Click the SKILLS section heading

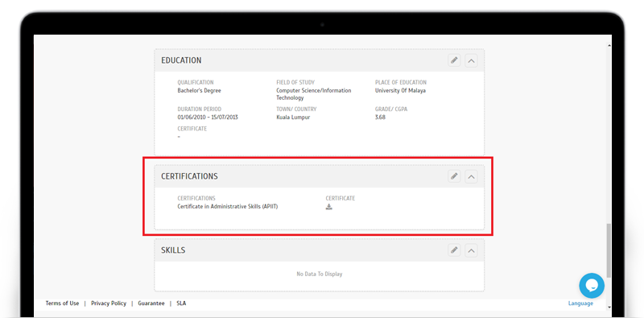173,250
